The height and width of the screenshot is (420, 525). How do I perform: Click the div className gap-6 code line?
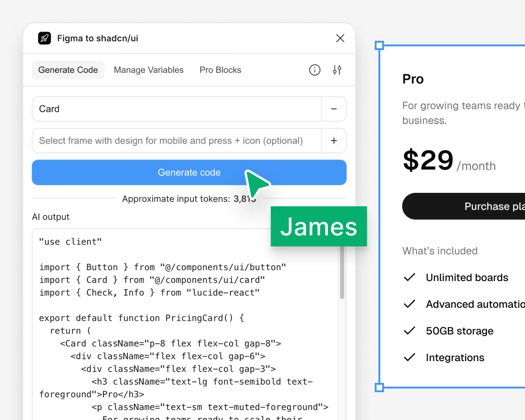[168, 356]
